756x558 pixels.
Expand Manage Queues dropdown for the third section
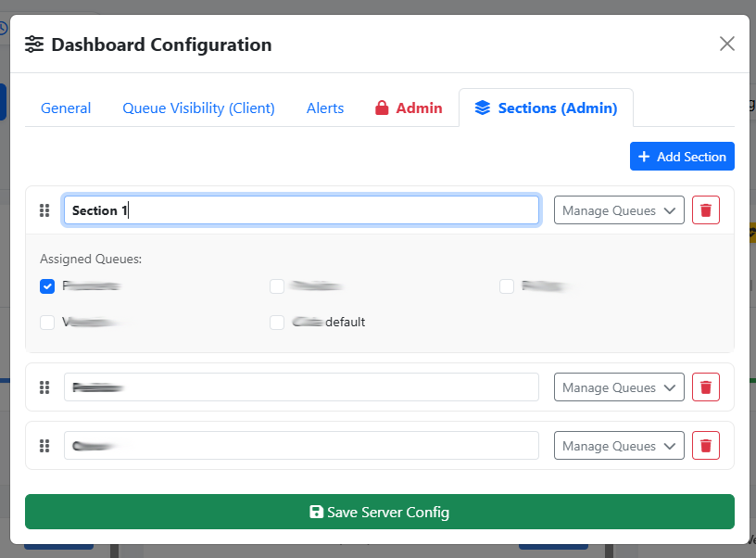619,446
